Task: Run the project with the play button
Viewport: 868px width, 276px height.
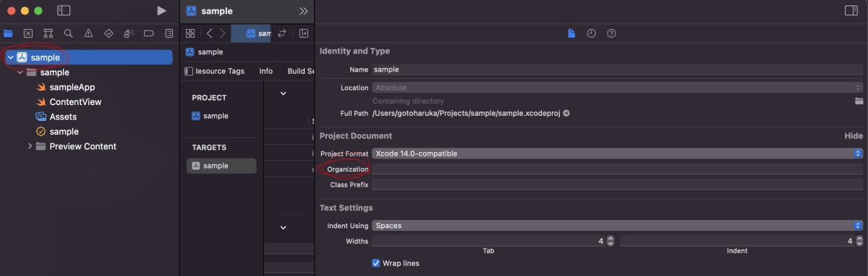Action: point(161,11)
